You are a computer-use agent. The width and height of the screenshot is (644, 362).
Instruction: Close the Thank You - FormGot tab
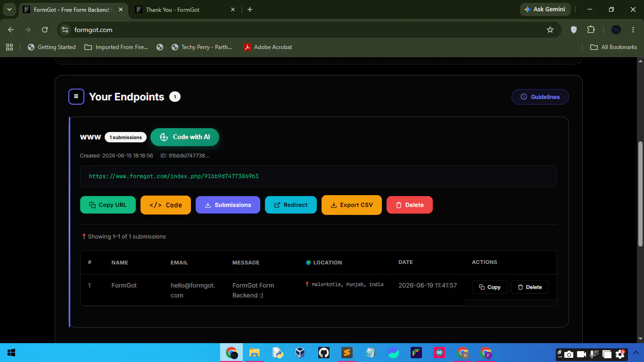pos(233,9)
